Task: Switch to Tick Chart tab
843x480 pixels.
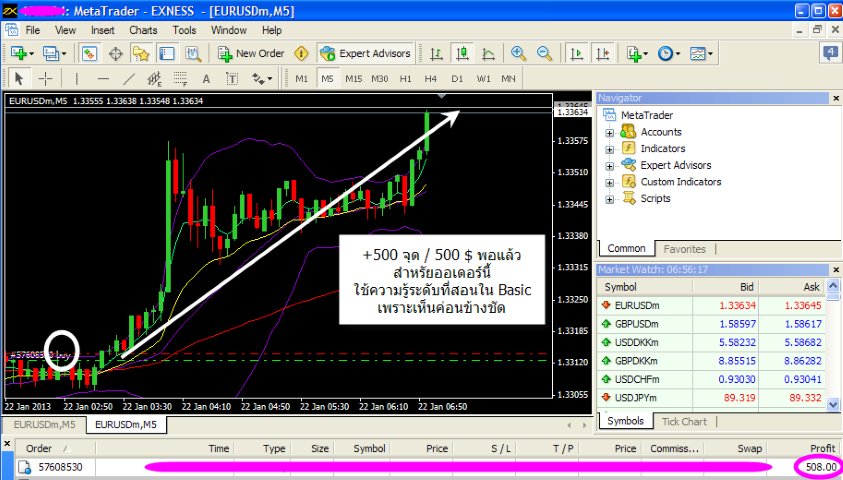Action: click(684, 421)
